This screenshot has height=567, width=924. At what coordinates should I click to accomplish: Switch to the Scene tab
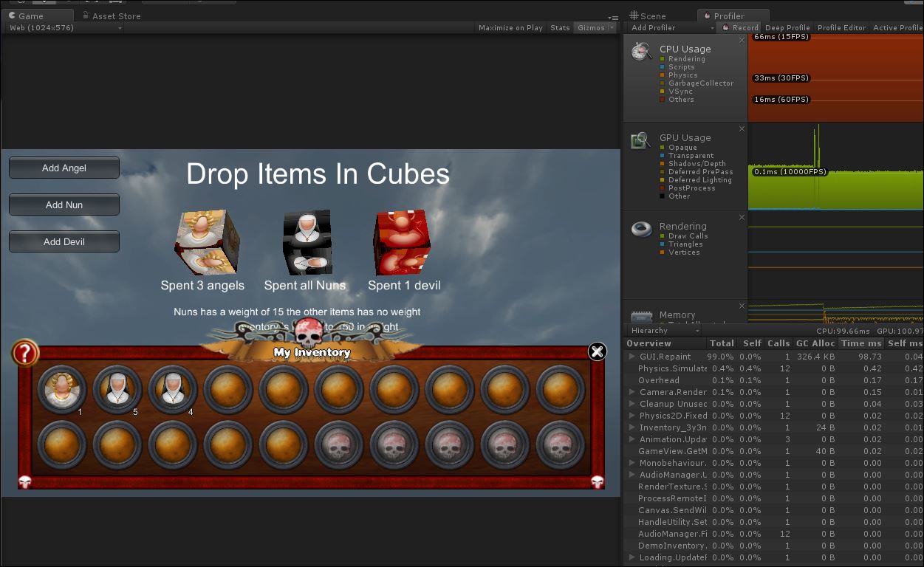[x=648, y=16]
